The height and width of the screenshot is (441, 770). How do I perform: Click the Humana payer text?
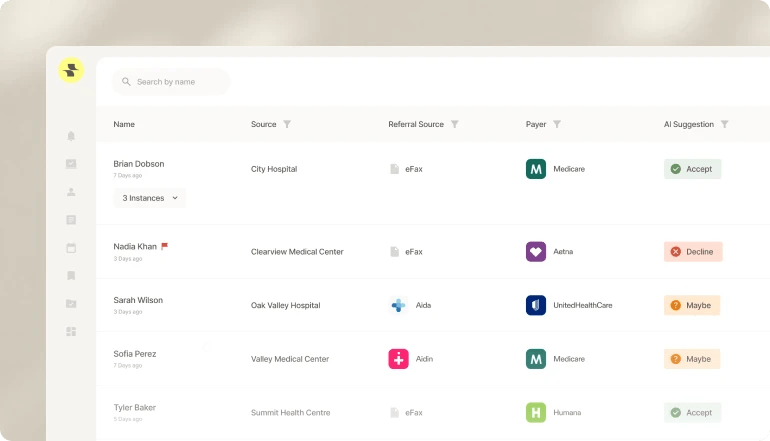pos(567,413)
